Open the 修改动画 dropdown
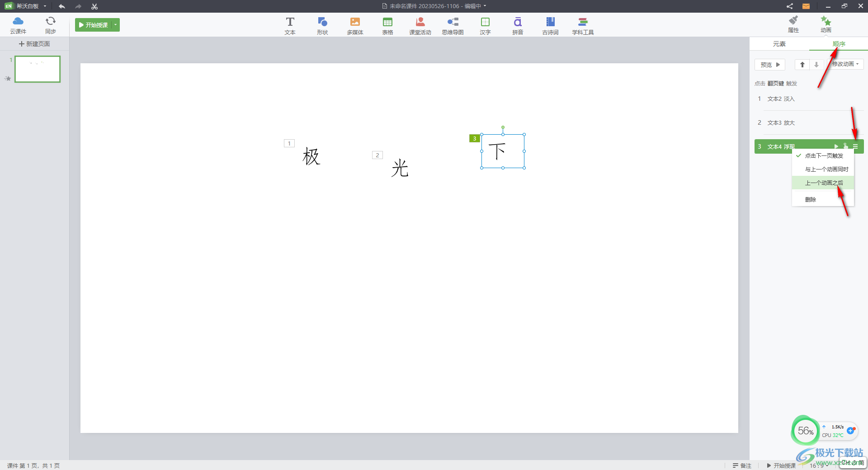Viewport: 868px width, 470px height. click(845, 64)
